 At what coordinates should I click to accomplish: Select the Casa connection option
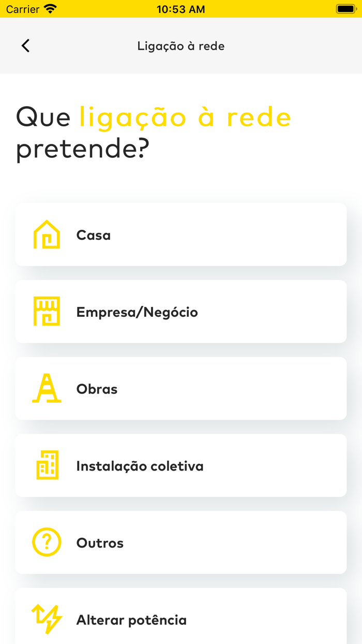click(181, 234)
